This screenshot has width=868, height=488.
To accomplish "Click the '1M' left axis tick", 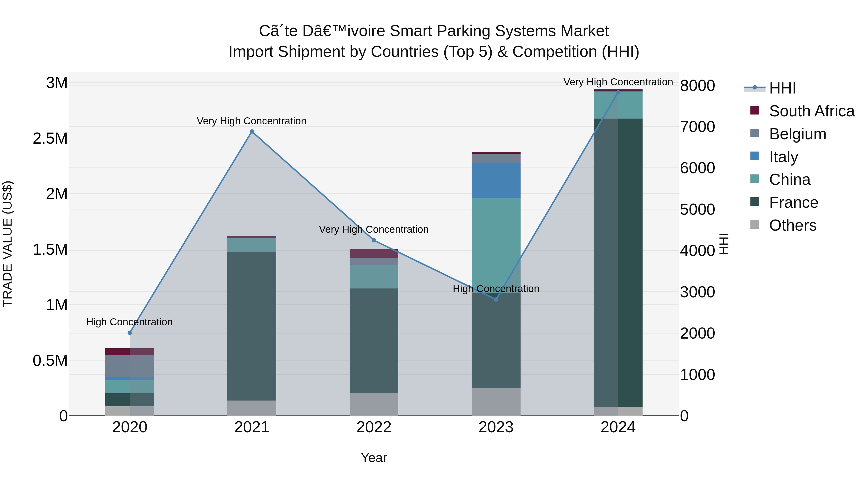I will pyautogui.click(x=57, y=305).
